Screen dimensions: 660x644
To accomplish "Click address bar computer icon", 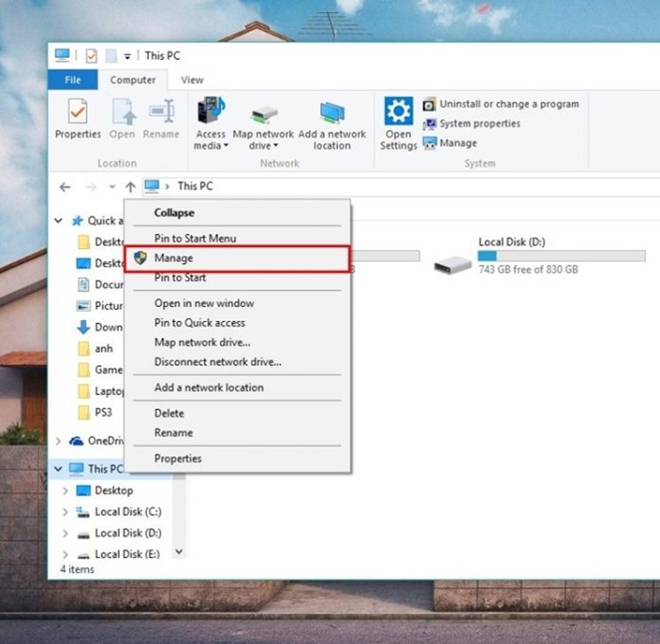I will pyautogui.click(x=151, y=186).
